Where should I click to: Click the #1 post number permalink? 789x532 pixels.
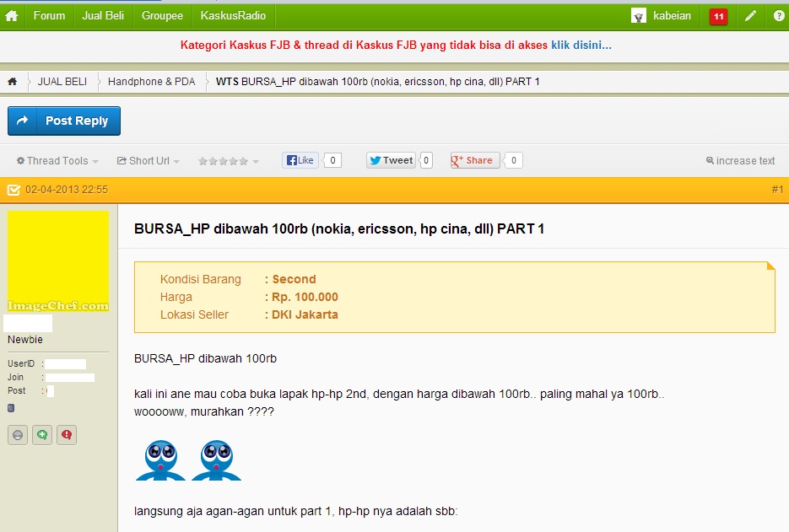776,190
